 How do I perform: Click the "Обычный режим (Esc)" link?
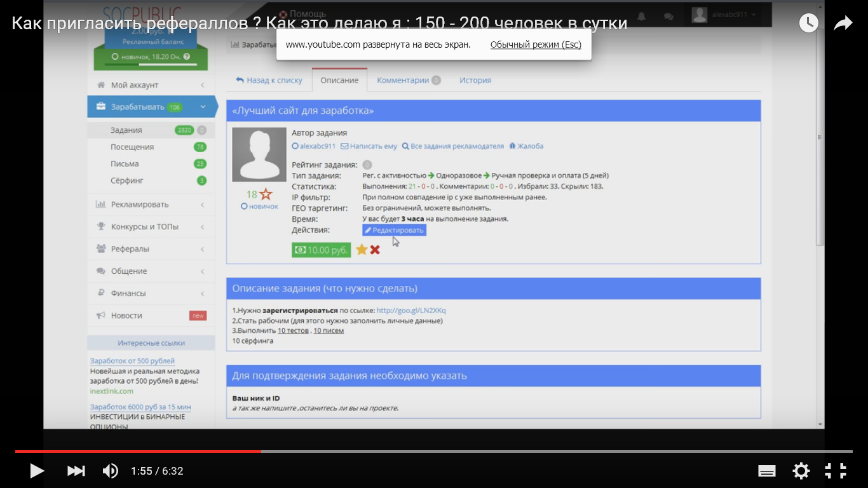coord(536,44)
